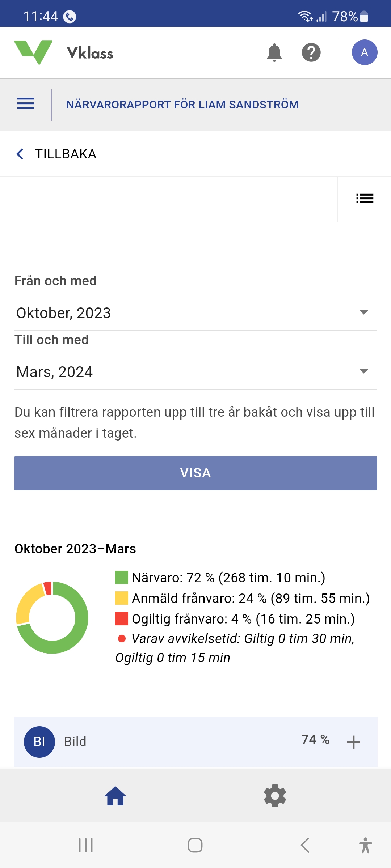Open the hamburger navigation menu
This screenshot has height=868, width=391.
click(x=26, y=104)
